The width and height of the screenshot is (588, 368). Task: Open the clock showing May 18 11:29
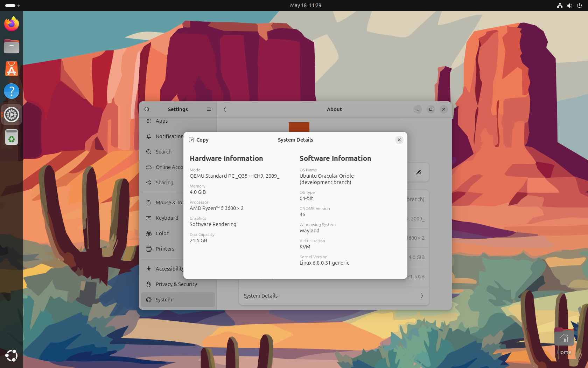click(306, 5)
